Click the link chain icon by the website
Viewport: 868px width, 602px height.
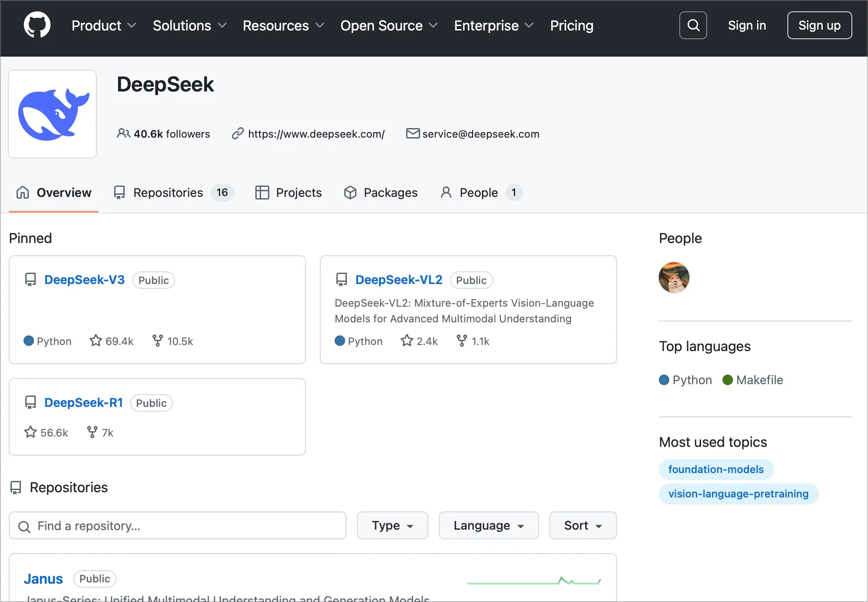click(x=237, y=133)
